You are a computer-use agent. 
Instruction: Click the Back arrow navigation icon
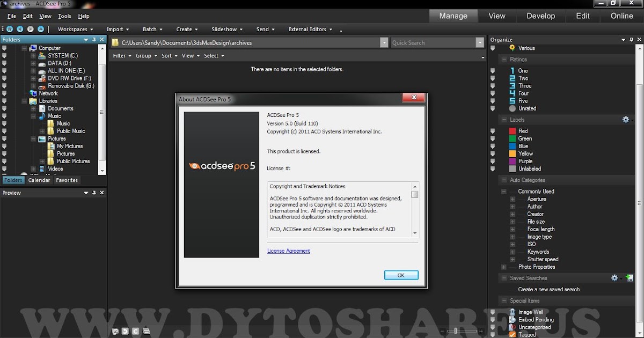pyautogui.click(x=20, y=29)
